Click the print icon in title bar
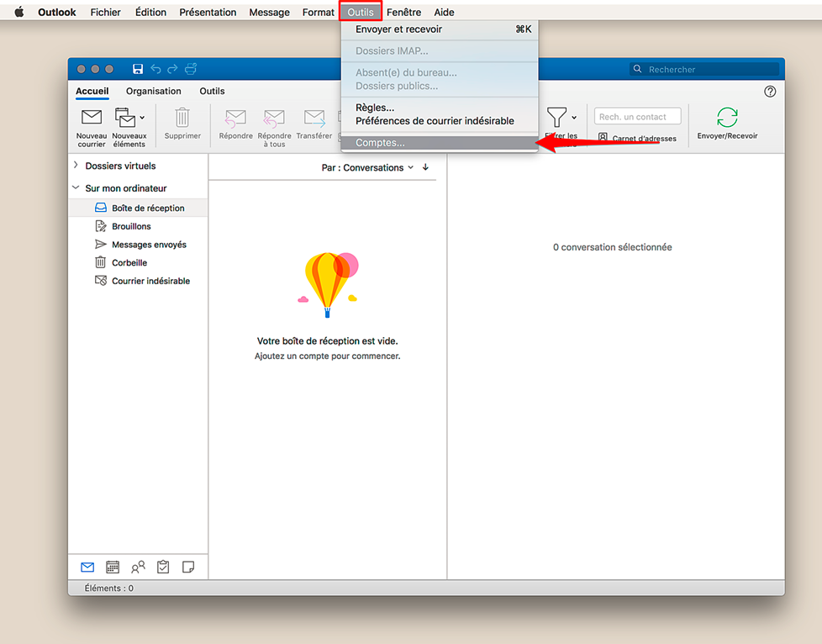Screen dimensions: 822x644 [x=191, y=69]
